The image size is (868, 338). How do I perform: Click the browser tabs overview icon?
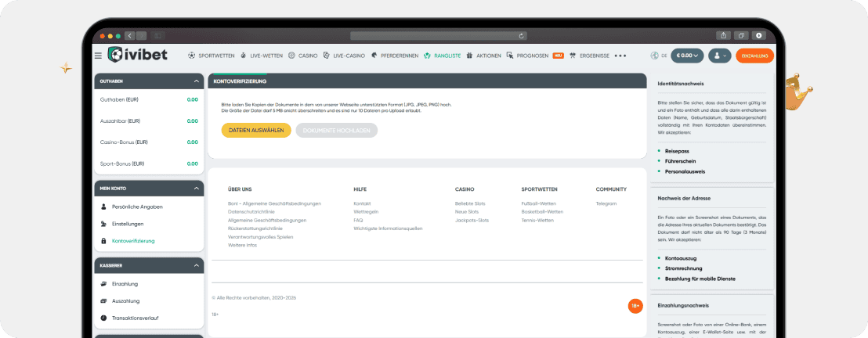pos(741,35)
